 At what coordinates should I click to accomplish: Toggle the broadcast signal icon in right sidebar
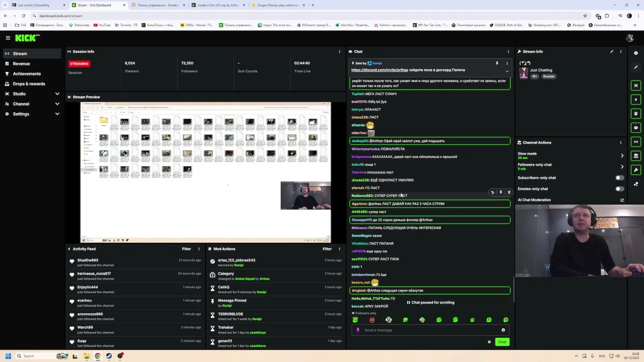click(636, 142)
